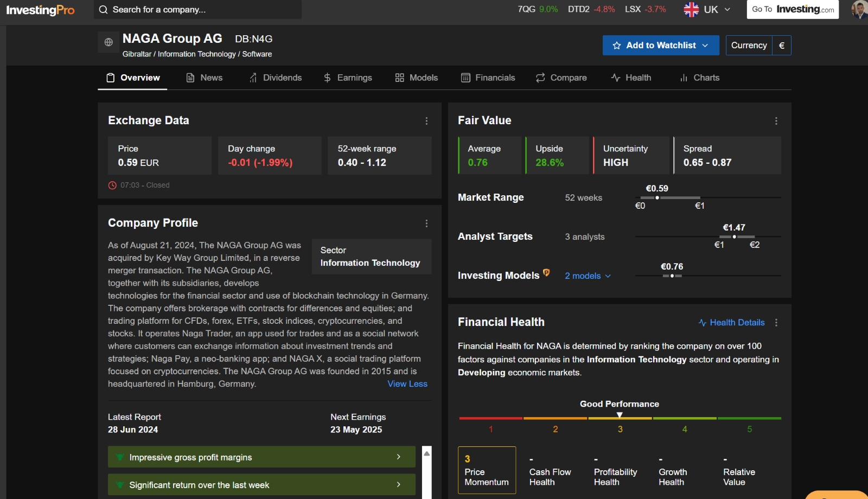Click the search magnifier icon
The height and width of the screenshot is (499, 868).
click(103, 10)
